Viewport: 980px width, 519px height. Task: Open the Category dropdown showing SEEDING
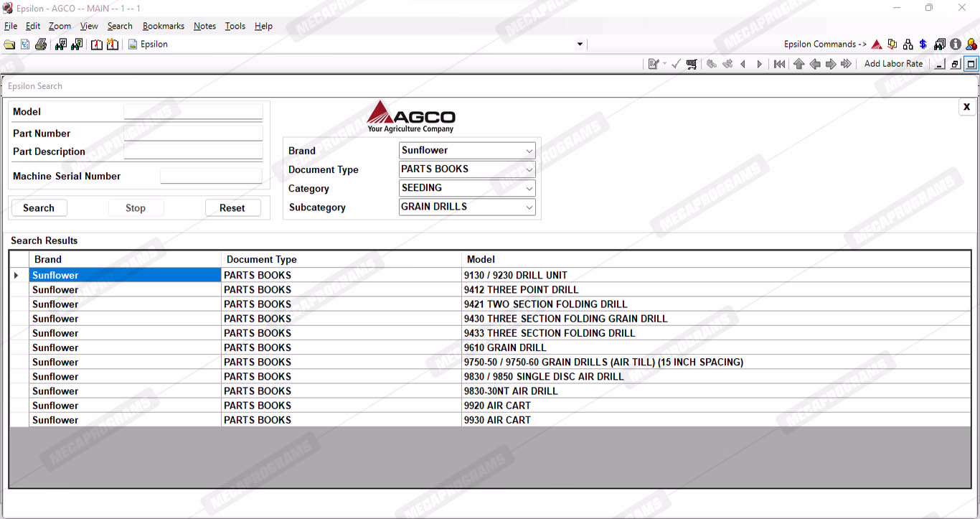pos(529,188)
